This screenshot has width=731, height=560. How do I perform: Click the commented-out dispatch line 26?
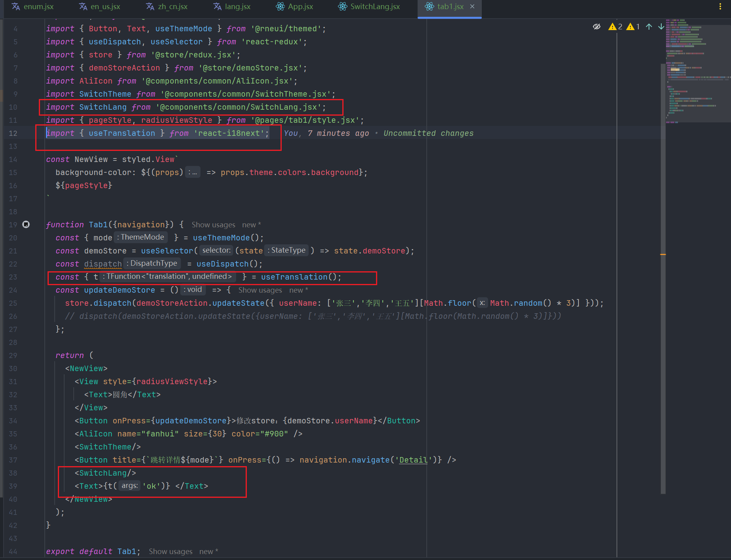pyautogui.click(x=313, y=316)
